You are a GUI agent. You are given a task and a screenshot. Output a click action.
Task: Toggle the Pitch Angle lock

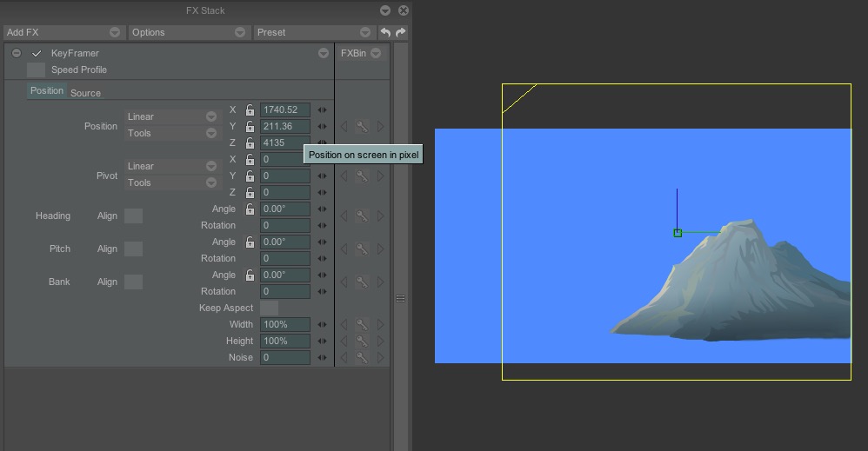click(x=250, y=242)
